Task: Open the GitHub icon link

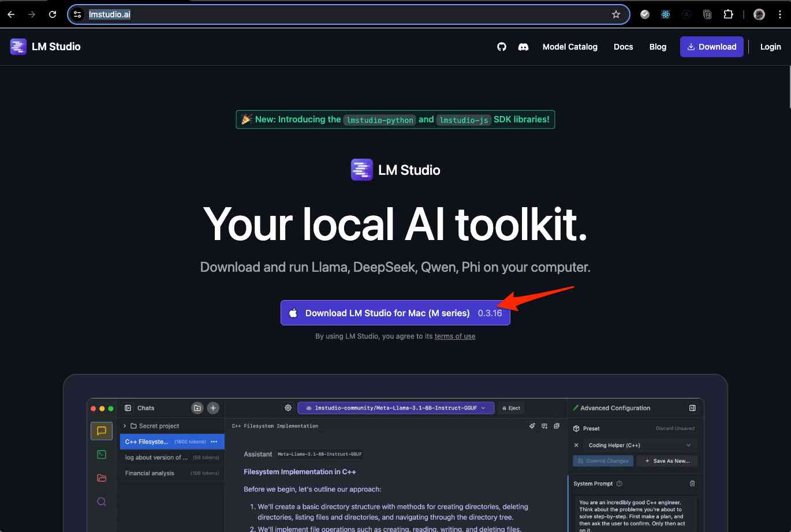Action: [501, 47]
